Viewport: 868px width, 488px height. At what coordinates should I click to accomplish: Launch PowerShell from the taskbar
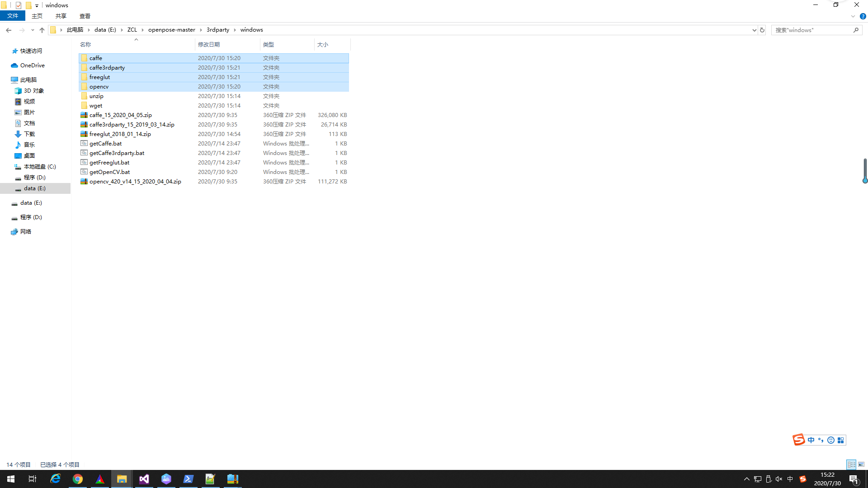tap(189, 479)
